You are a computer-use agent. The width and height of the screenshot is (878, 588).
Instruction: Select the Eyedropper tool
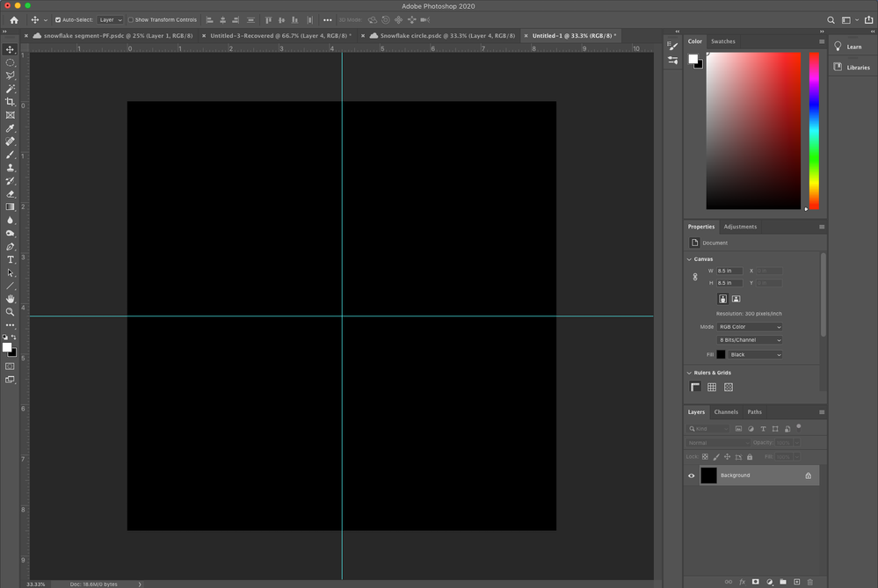click(10, 128)
